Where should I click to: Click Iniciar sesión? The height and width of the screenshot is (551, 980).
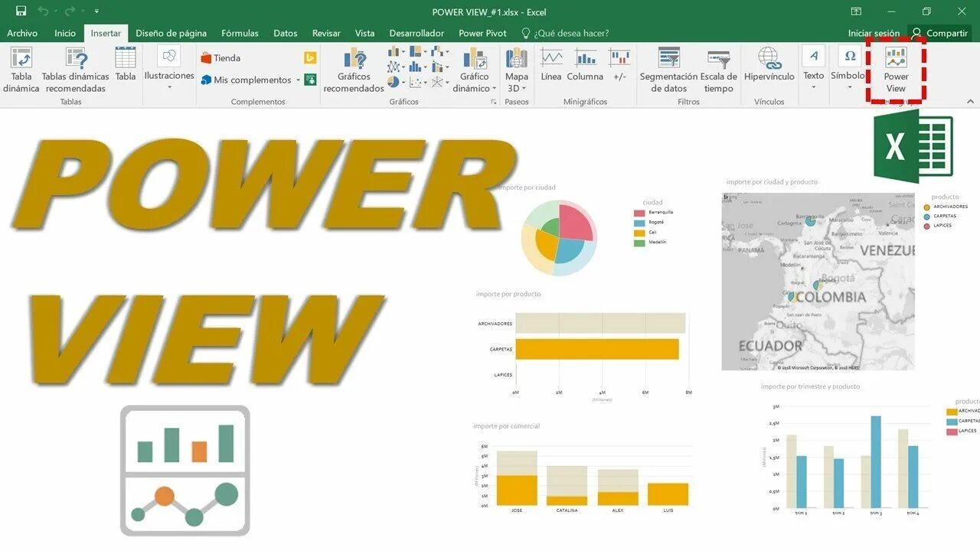874,33
